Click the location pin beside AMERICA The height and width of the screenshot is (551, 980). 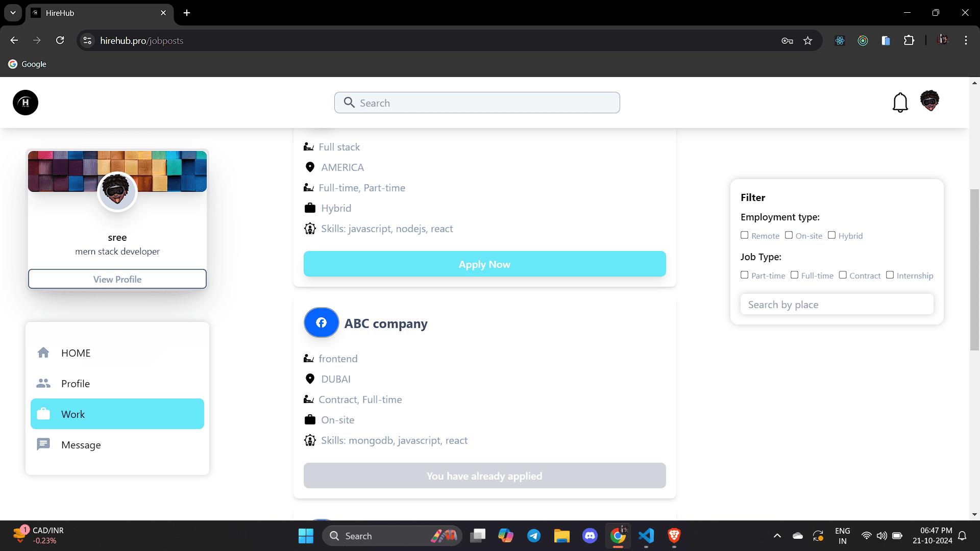coord(310,167)
